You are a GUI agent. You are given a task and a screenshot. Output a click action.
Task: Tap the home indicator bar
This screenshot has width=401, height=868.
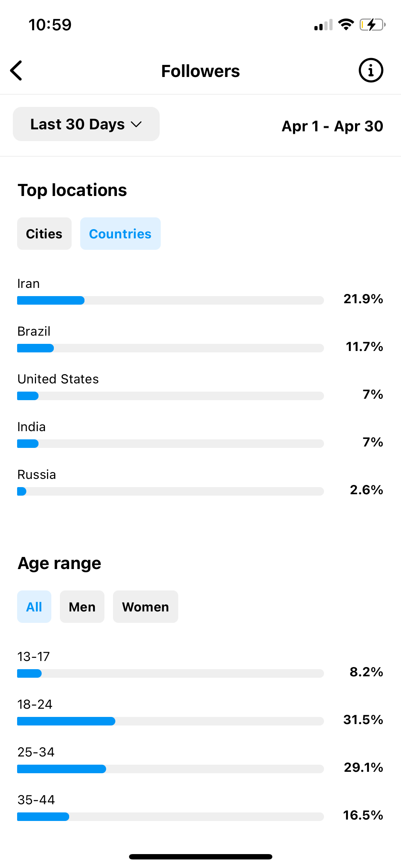(x=201, y=857)
